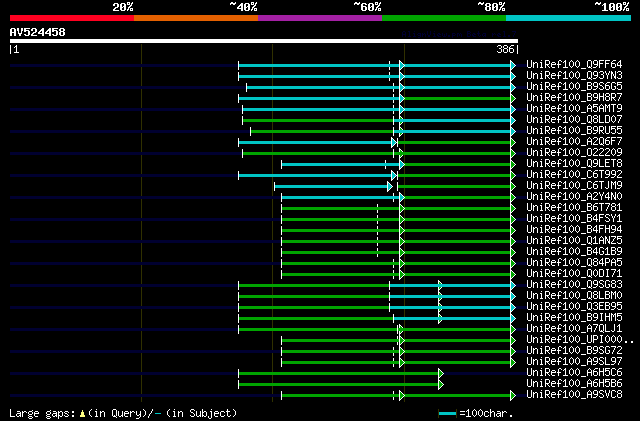Viewport: 640px width, 421px height.
Task: Open hit UniRef100_A5AMT9
Action: pos(574,109)
